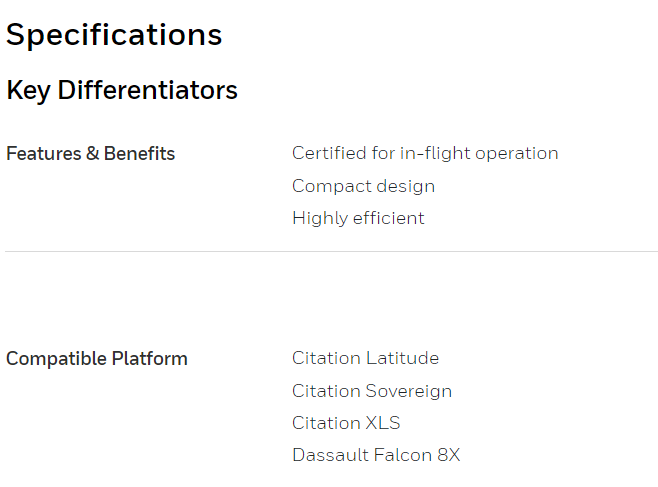This screenshot has width=658, height=487.
Task: Click the Compatible Platform label
Action: click(x=97, y=359)
